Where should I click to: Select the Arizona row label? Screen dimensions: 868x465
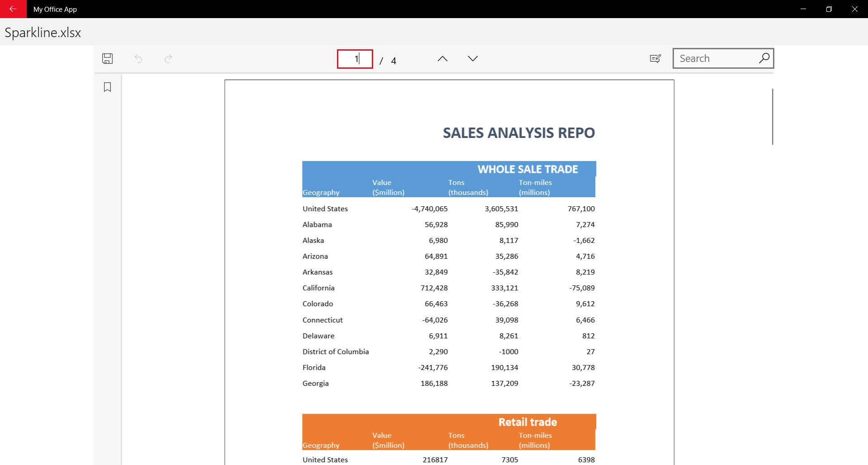tap(315, 256)
